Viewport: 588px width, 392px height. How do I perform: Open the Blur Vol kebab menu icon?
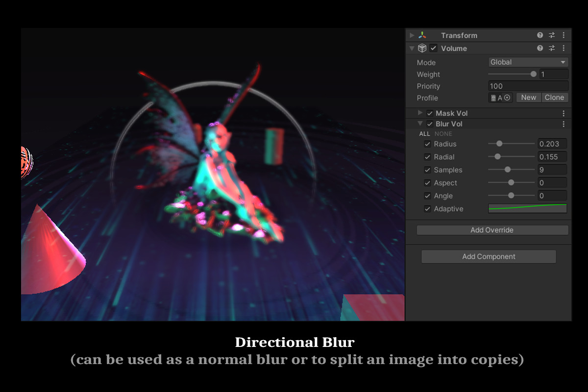click(563, 123)
